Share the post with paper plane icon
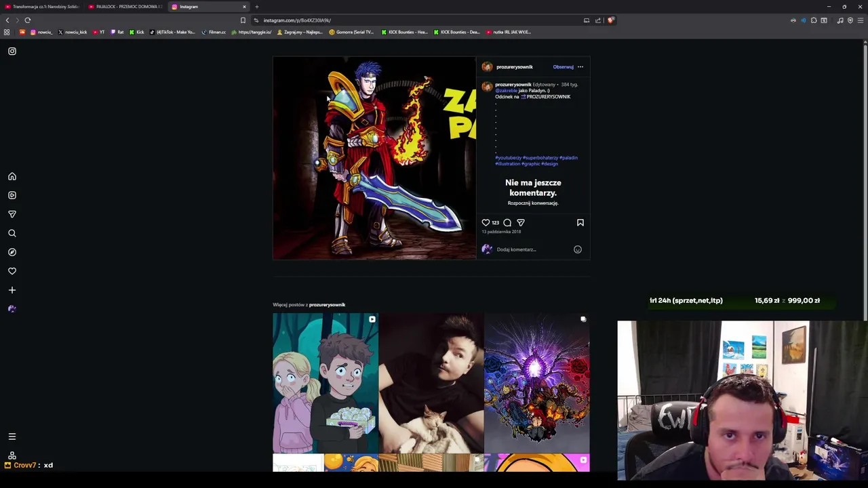Viewport: 868px width, 488px height. tap(521, 222)
